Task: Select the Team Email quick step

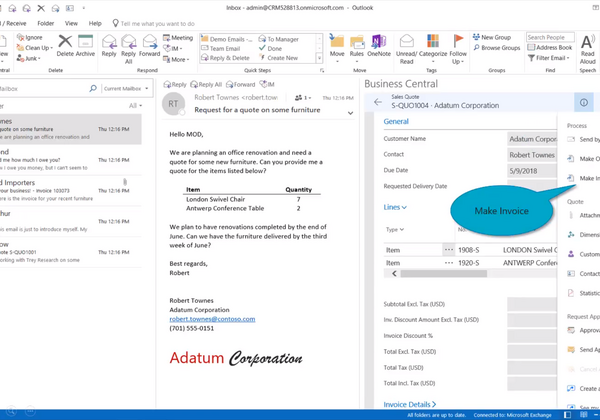Action: pos(220,49)
